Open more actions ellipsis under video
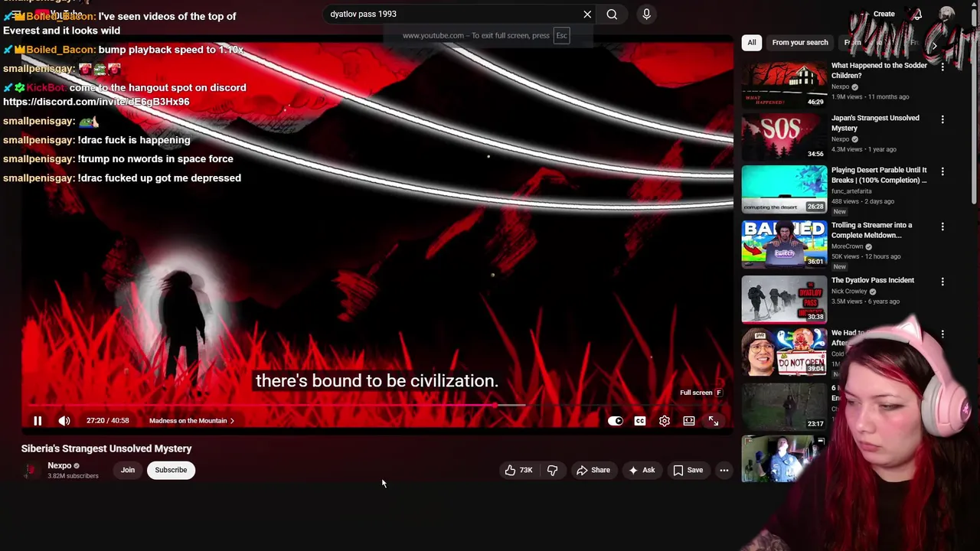This screenshot has height=551, width=980. (x=724, y=470)
